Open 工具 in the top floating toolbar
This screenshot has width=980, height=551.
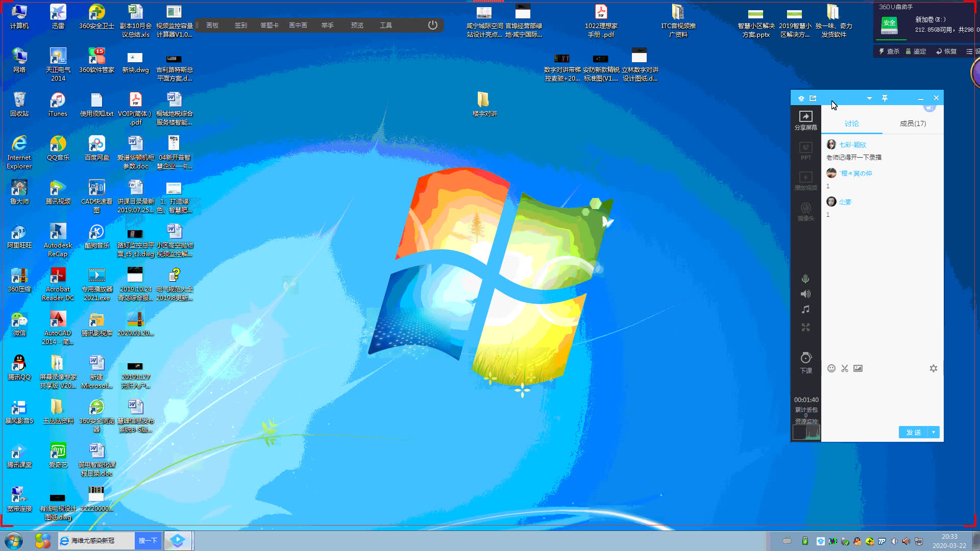386,25
